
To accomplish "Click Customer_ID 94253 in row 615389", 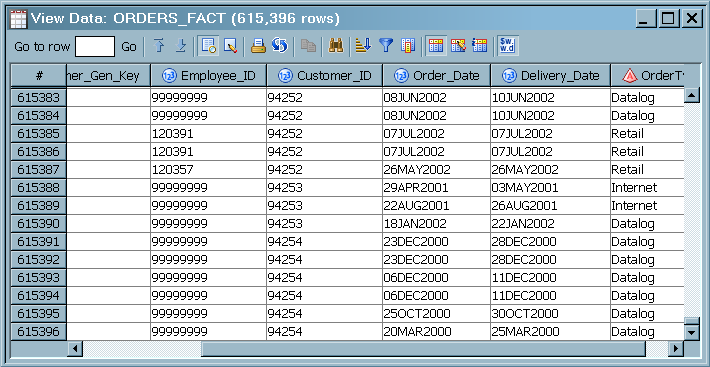I will click(325, 206).
